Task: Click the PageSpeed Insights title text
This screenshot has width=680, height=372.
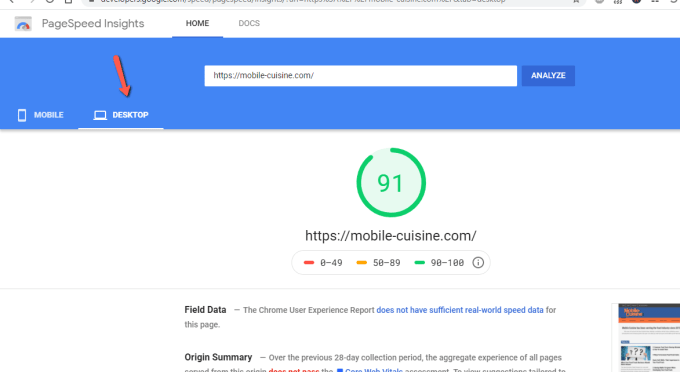Action: click(x=93, y=23)
